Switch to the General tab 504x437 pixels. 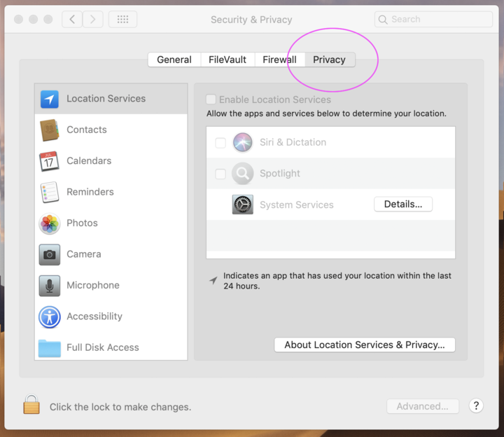click(174, 60)
